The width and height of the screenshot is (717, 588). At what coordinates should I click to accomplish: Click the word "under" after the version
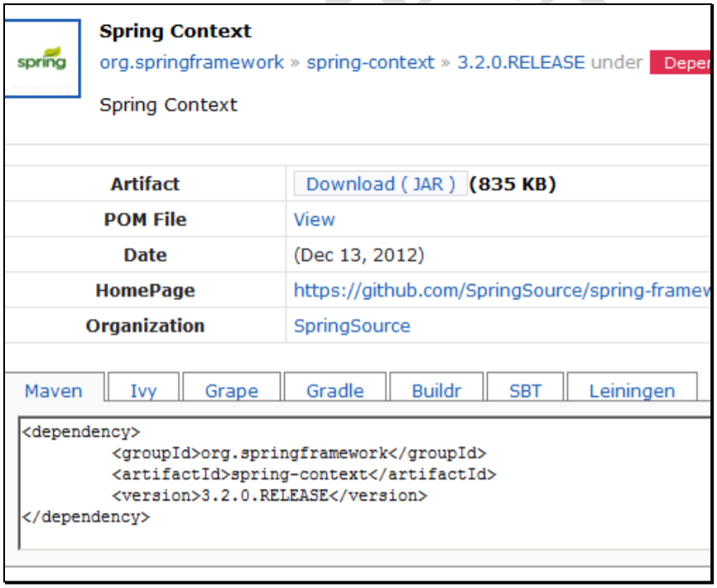point(616,63)
